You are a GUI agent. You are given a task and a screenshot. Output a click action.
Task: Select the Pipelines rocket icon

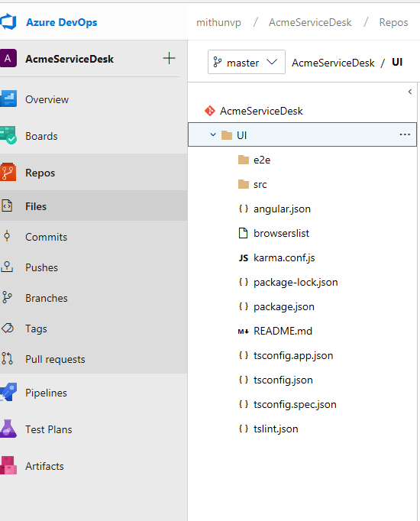click(x=8, y=392)
